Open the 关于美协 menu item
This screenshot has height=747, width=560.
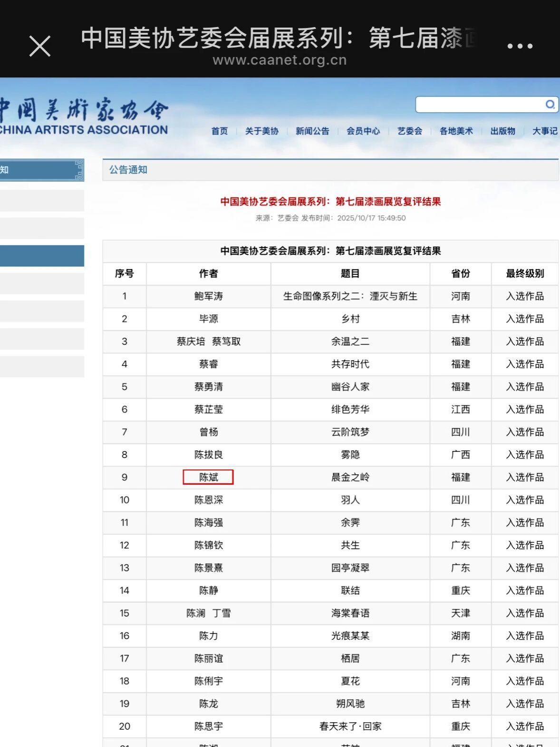261,131
